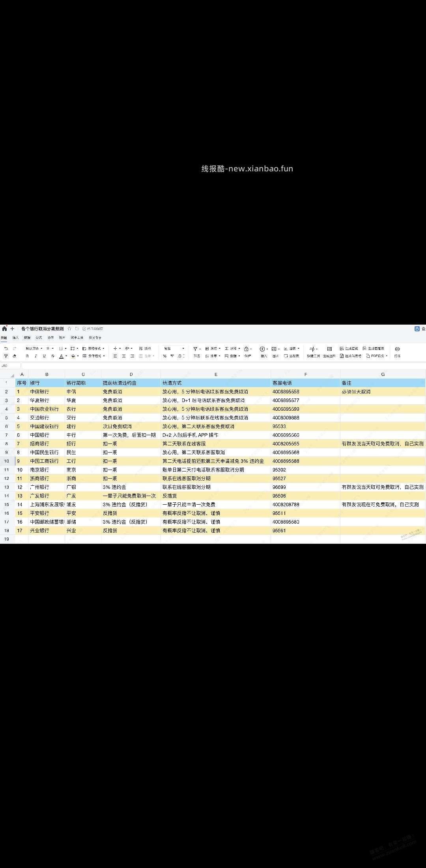Click the percent format icon

pyautogui.click(x=165, y=356)
